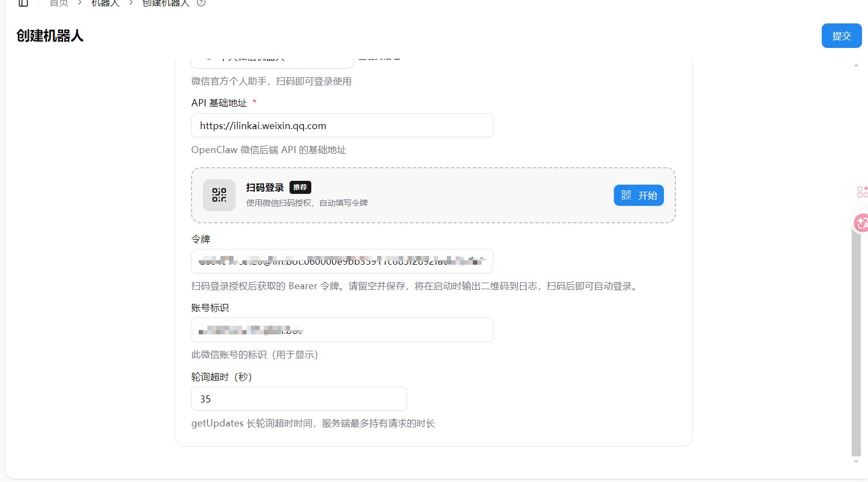Edit the 轮询超时 value 35 field
The image size is (868, 482).
299,399
